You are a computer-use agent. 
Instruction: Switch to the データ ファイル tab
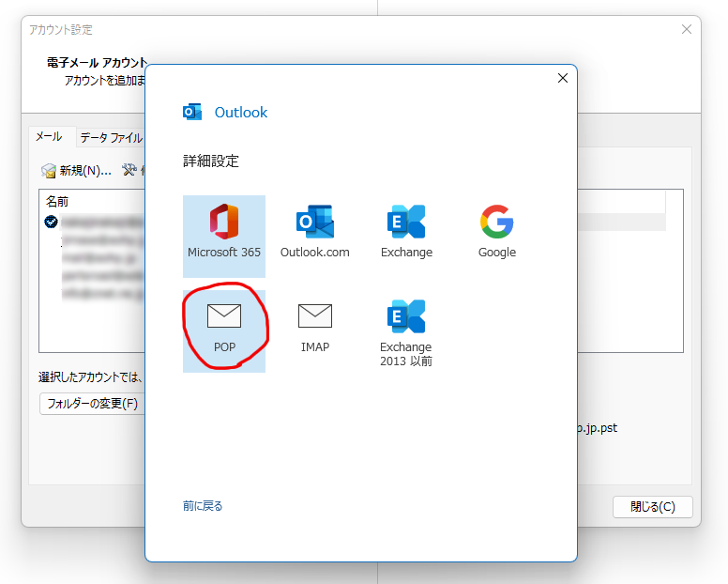111,137
